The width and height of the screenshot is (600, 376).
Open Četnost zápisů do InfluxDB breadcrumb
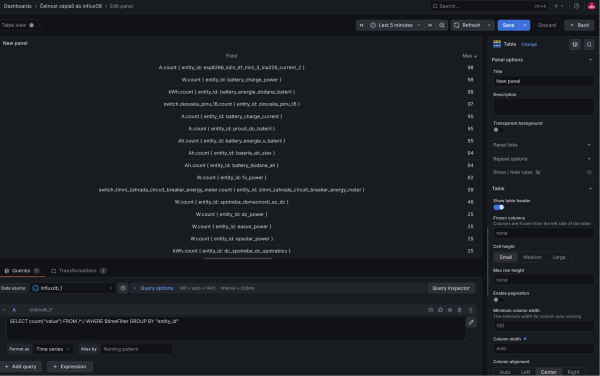(71, 6)
